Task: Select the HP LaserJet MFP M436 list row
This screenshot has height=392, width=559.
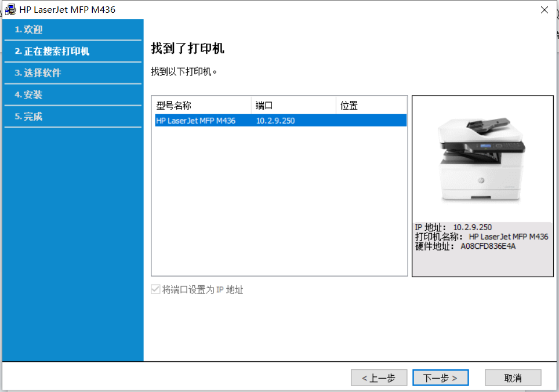Action: [x=196, y=121]
